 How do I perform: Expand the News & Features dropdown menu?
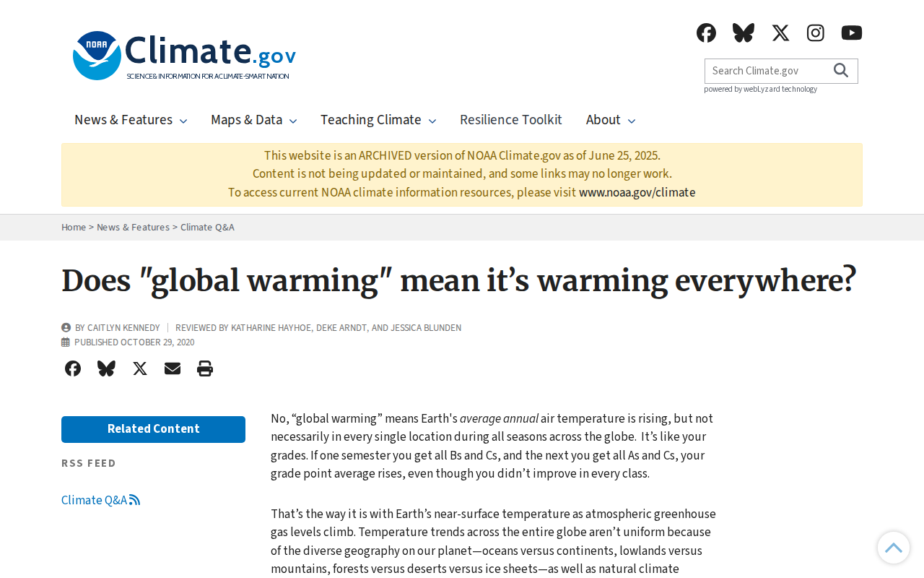click(131, 120)
